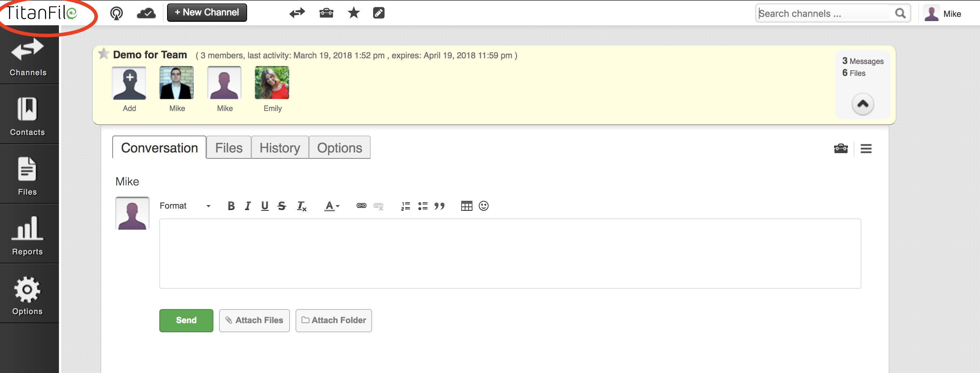The height and width of the screenshot is (373, 980).
Task: Switch to the History tab
Action: pyautogui.click(x=280, y=148)
